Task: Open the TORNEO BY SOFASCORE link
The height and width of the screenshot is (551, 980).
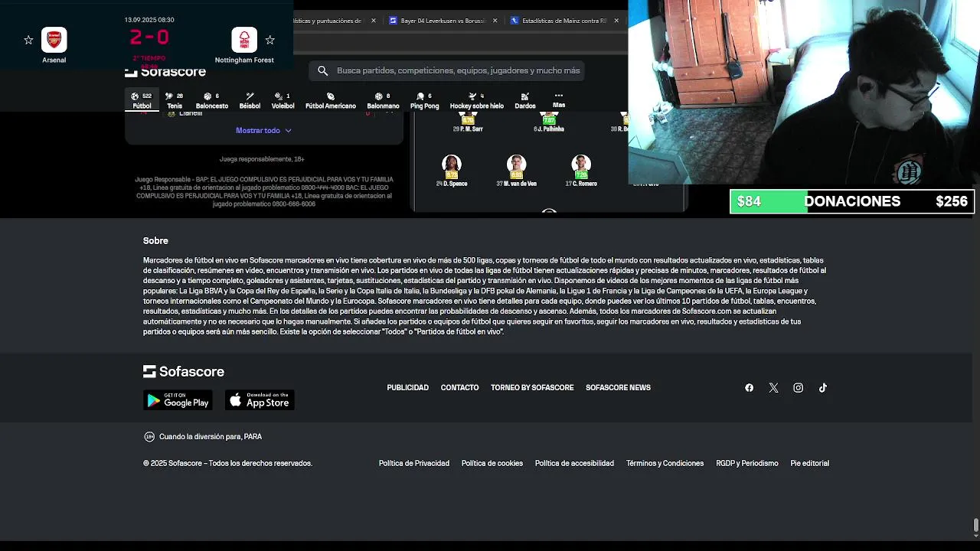Action: click(x=532, y=388)
